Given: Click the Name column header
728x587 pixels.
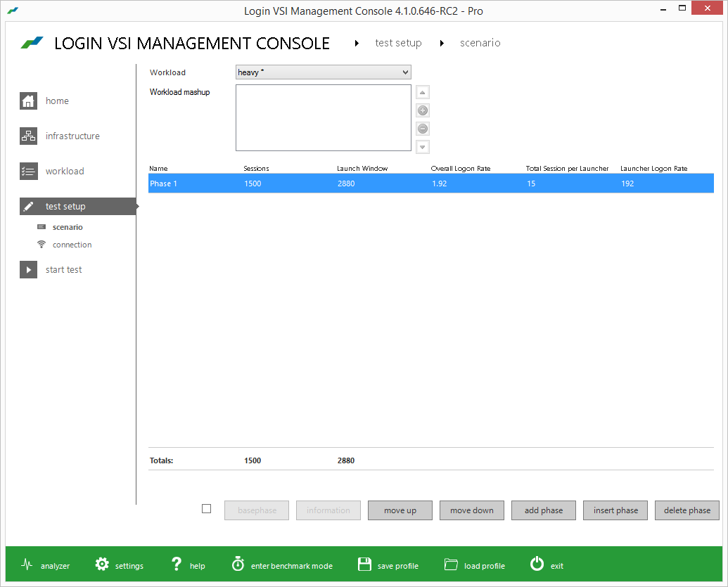Looking at the screenshot, I should tap(158, 169).
